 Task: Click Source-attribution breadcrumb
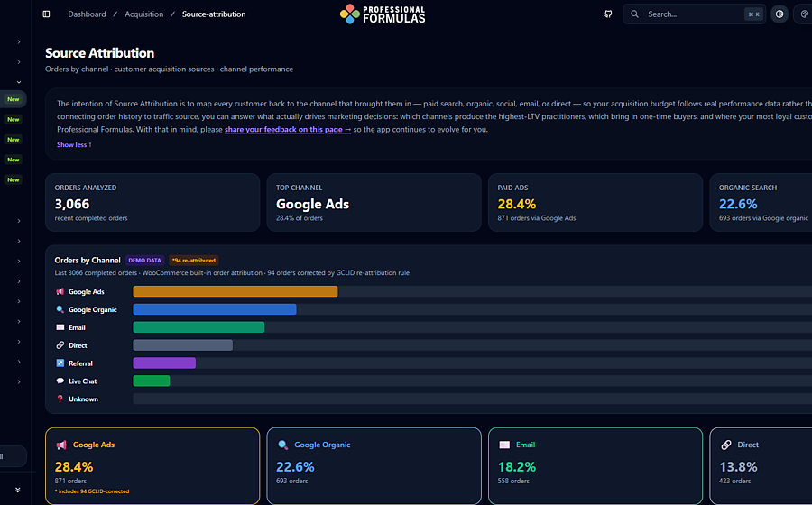[x=214, y=14]
